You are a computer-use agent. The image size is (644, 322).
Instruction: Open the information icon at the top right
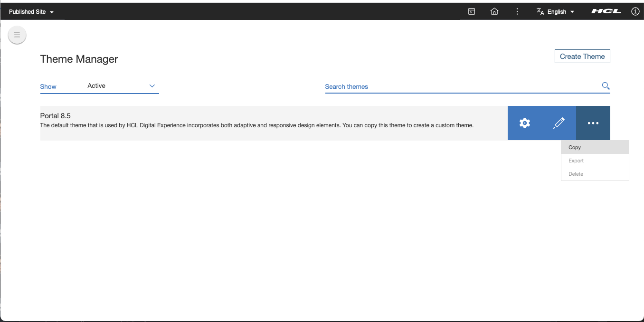635,11
